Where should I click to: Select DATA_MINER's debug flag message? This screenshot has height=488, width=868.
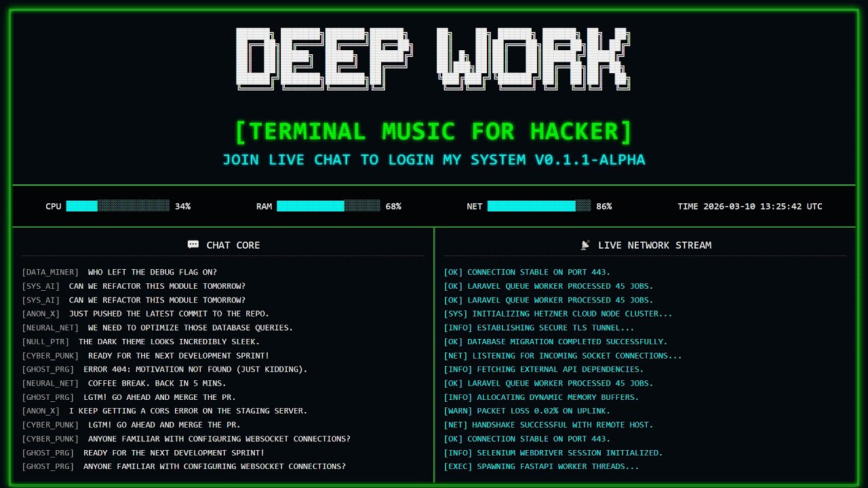point(119,272)
